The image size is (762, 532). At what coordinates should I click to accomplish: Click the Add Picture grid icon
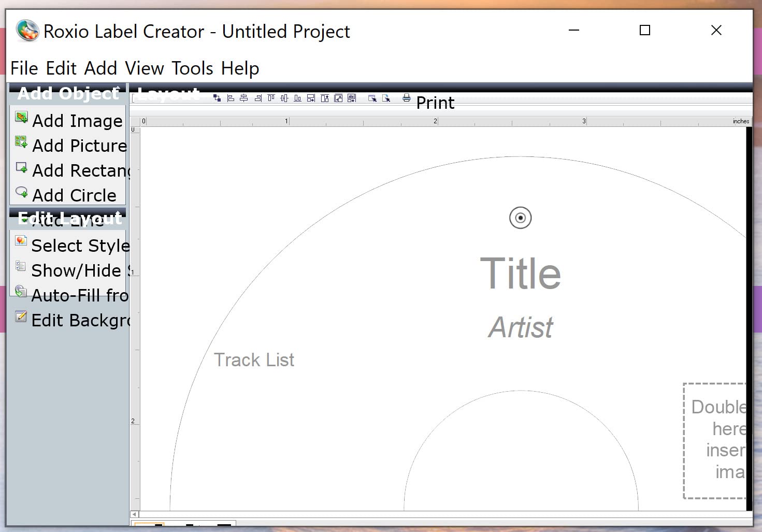tap(21, 141)
